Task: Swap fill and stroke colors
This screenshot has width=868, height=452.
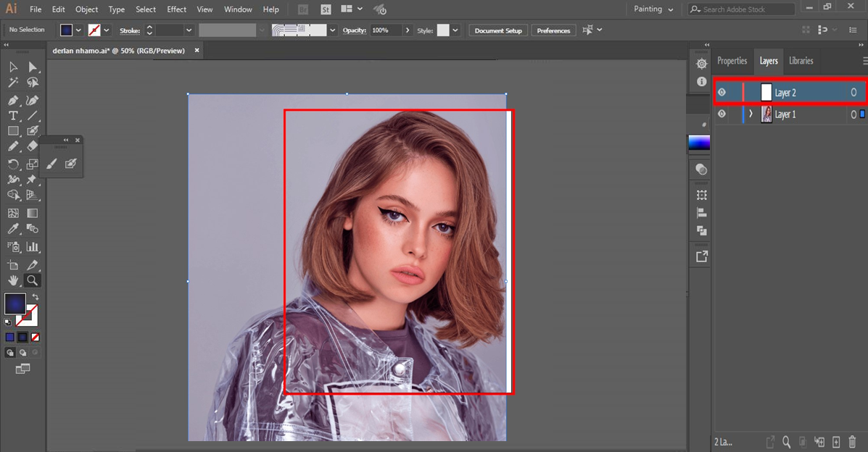Action: point(35,297)
